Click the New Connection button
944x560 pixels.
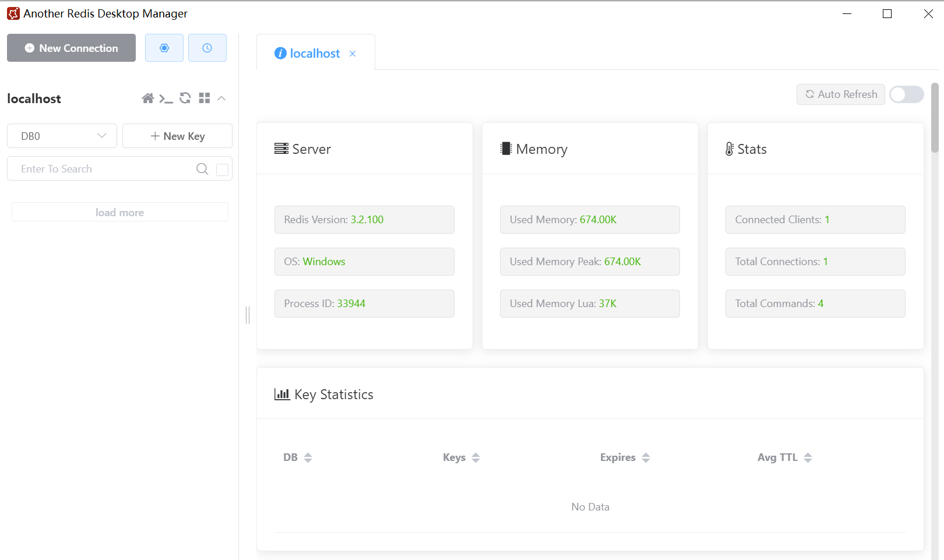tap(71, 48)
